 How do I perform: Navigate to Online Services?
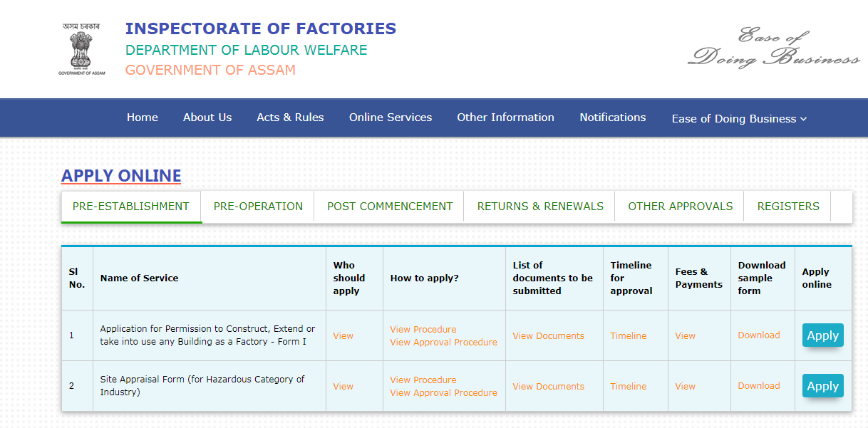tap(390, 118)
